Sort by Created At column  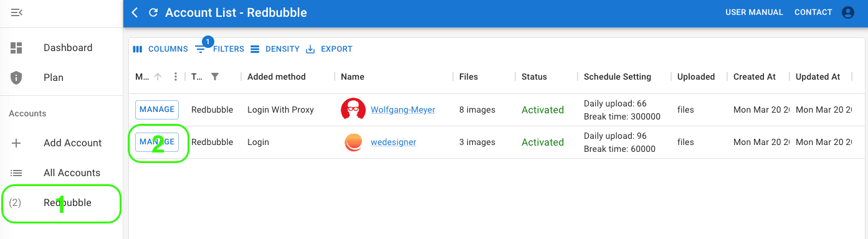(x=755, y=77)
